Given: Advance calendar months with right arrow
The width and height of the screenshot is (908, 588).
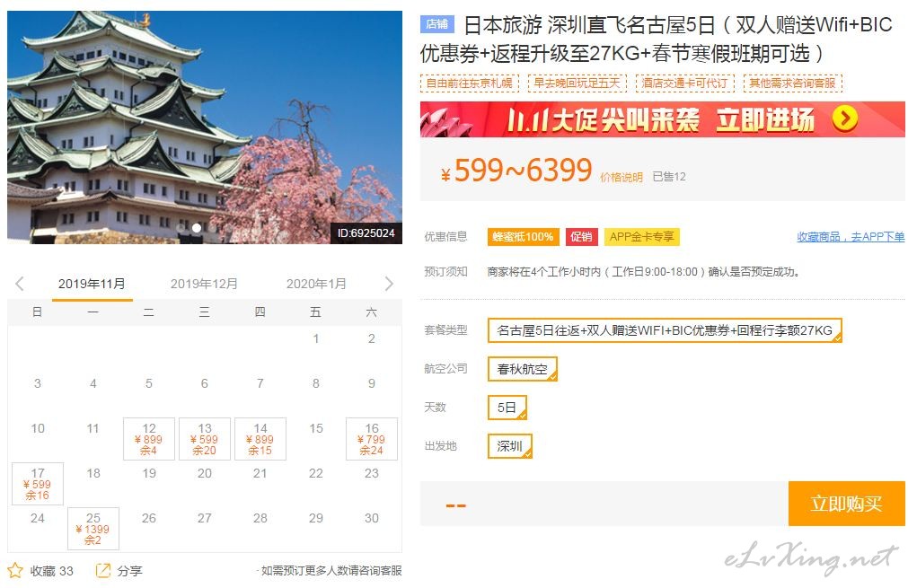Looking at the screenshot, I should click(x=389, y=284).
